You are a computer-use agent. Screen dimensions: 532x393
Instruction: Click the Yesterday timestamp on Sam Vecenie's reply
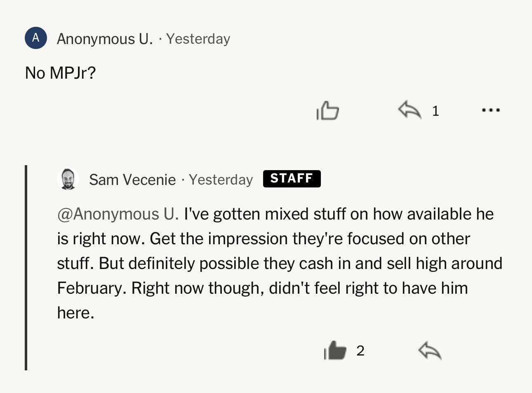click(220, 179)
